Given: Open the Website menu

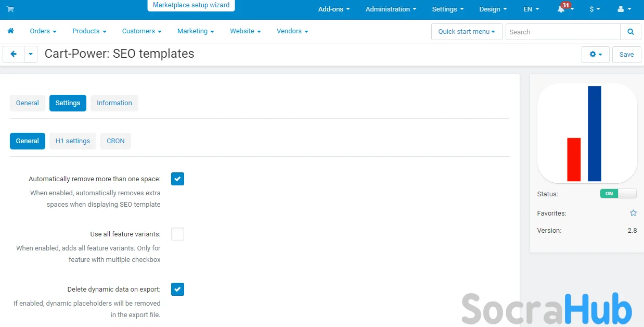Looking at the screenshot, I should tap(246, 31).
